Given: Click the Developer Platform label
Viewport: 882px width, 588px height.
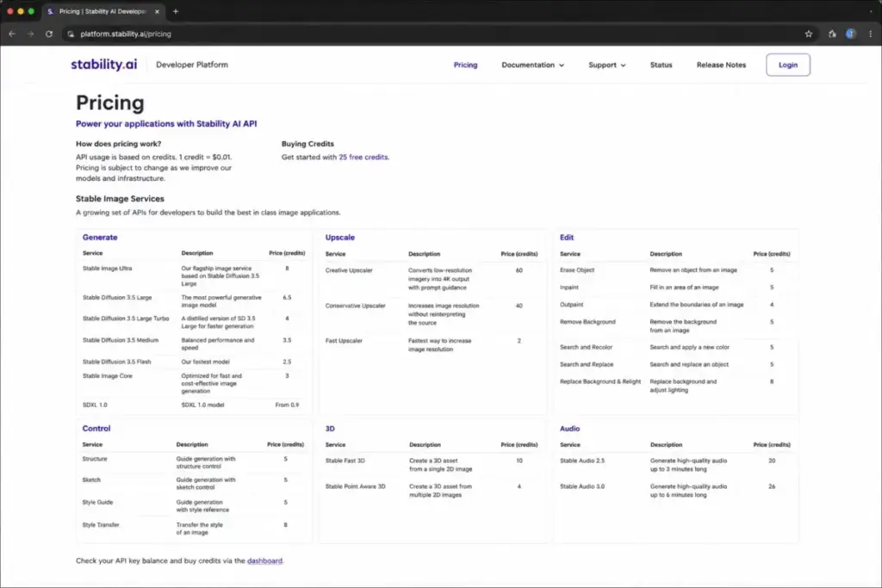Looking at the screenshot, I should [192, 65].
